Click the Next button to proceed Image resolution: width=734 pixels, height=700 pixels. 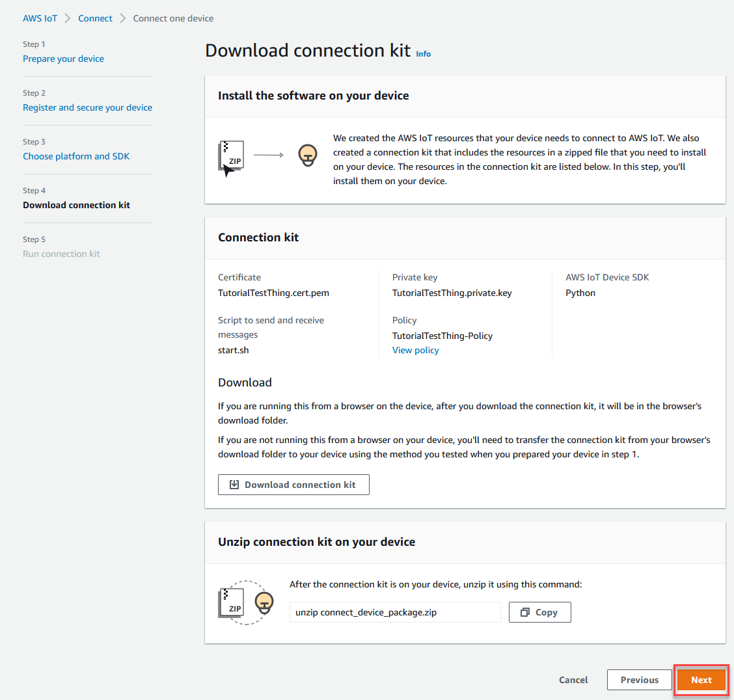(x=701, y=679)
